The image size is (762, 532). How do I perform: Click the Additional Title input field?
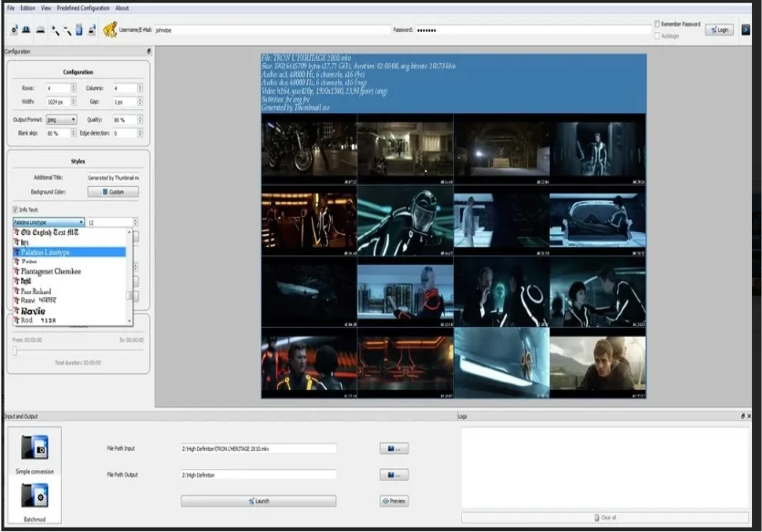[x=113, y=178]
